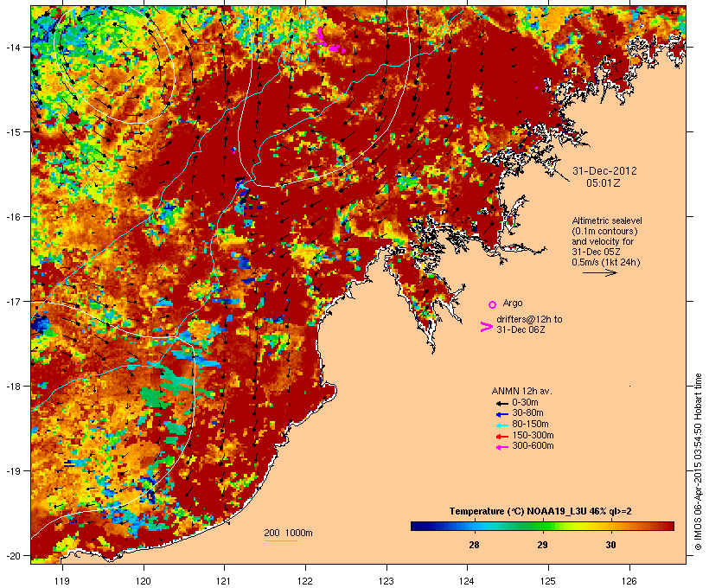The image size is (709, 588).
Task: Click the latitude axis label -18
Action: (12, 387)
